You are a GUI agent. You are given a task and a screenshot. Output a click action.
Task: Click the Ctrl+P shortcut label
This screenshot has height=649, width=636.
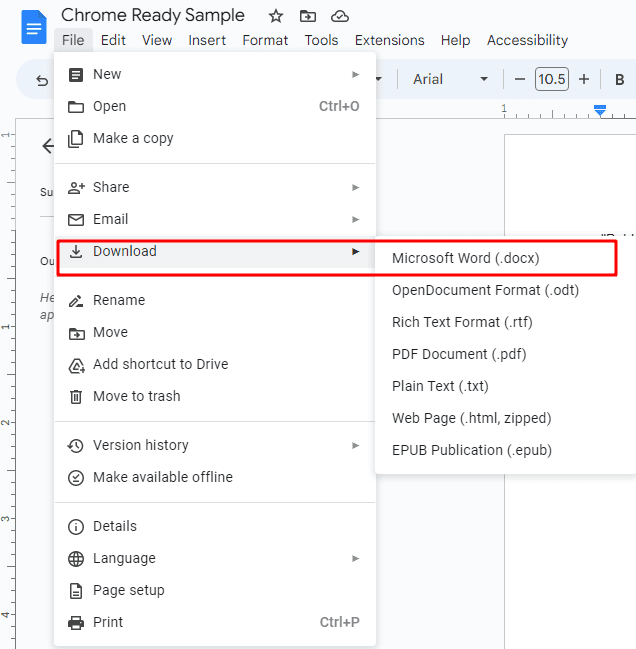pos(339,622)
